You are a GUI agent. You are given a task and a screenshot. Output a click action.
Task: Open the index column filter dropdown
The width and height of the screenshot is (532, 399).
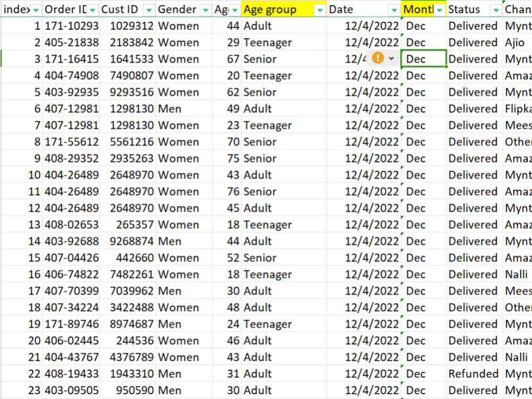coord(36,11)
